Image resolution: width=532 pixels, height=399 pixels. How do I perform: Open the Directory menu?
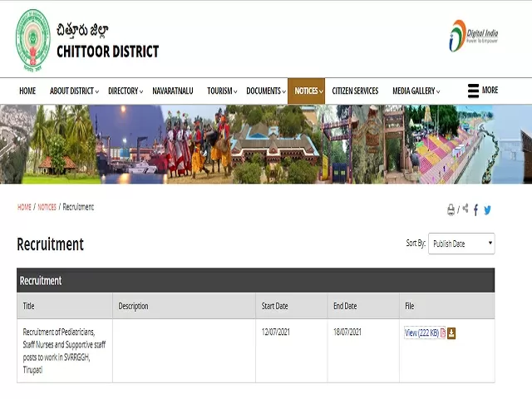125,91
